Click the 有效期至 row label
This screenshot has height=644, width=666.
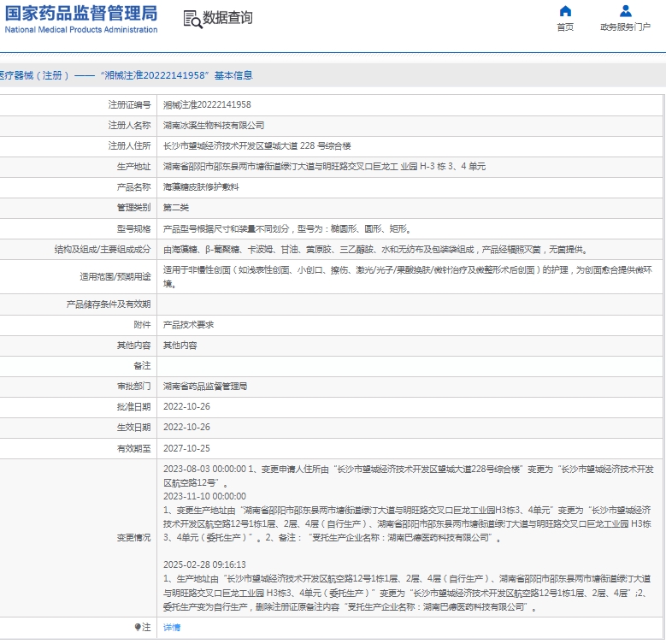point(133,448)
